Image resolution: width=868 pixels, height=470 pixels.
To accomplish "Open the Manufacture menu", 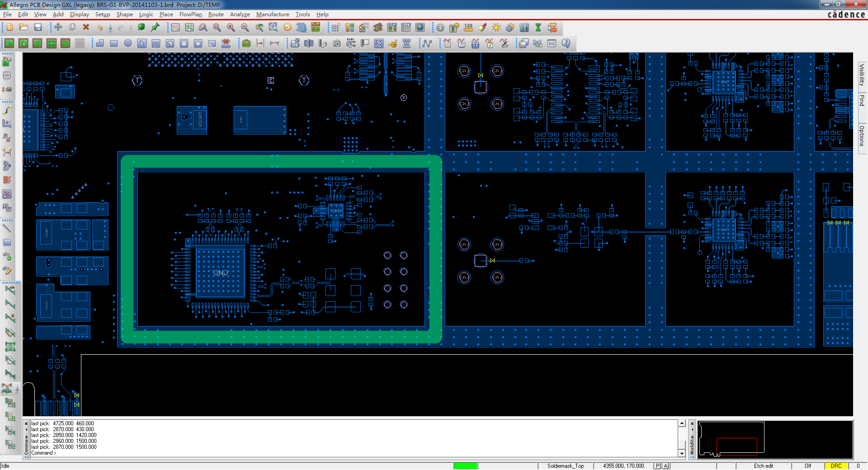I will 272,14.
